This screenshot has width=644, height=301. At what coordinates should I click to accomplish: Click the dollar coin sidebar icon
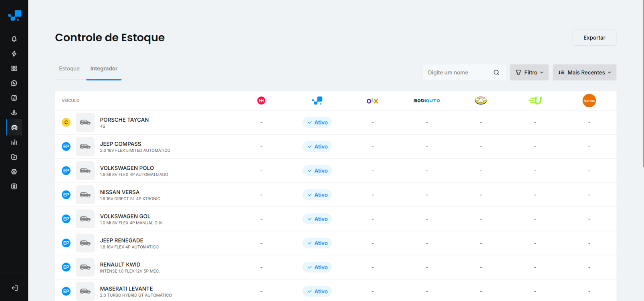click(x=14, y=187)
